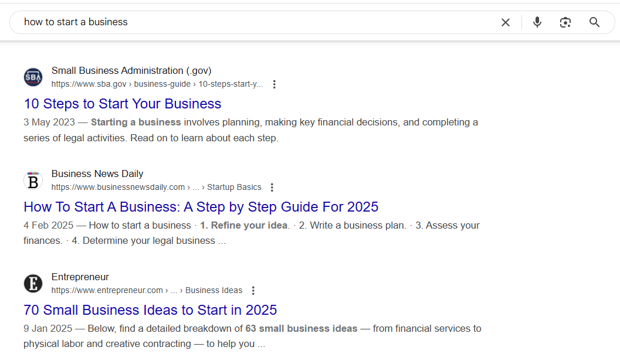The image size is (620, 364).
Task: Expand the three-dot menu on the Entrepreneur result
Action: [253, 290]
